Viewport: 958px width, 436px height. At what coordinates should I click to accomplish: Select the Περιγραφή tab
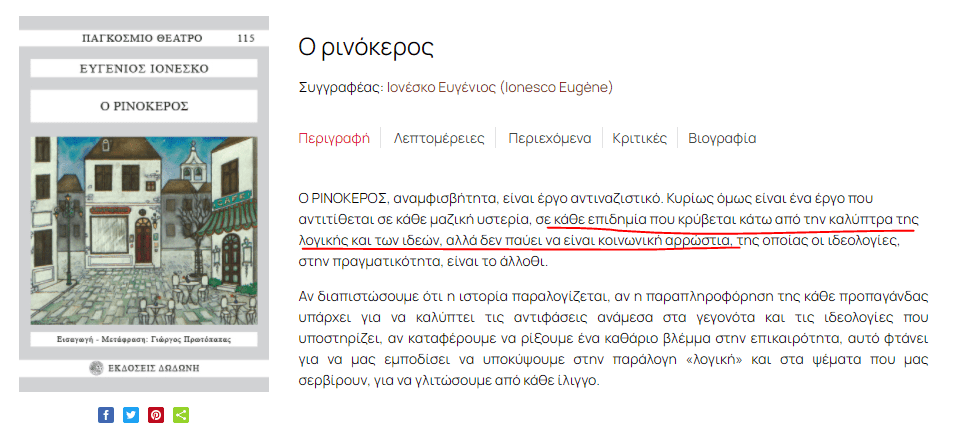[x=334, y=138]
